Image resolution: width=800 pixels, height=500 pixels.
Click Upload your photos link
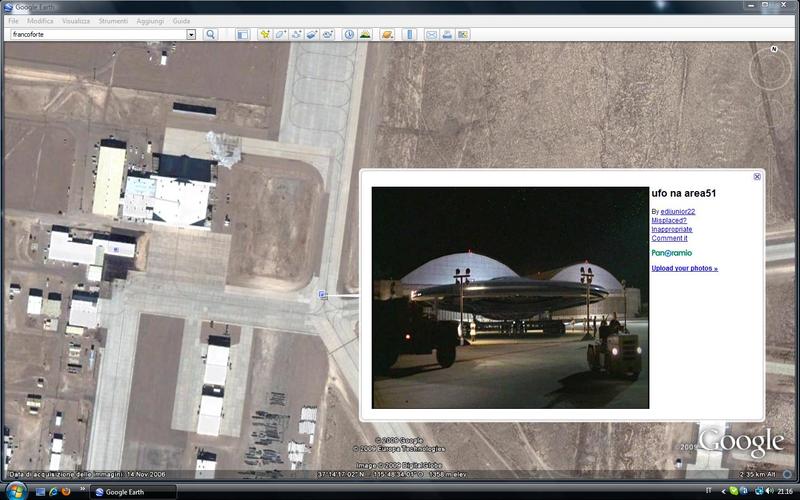coord(684,268)
